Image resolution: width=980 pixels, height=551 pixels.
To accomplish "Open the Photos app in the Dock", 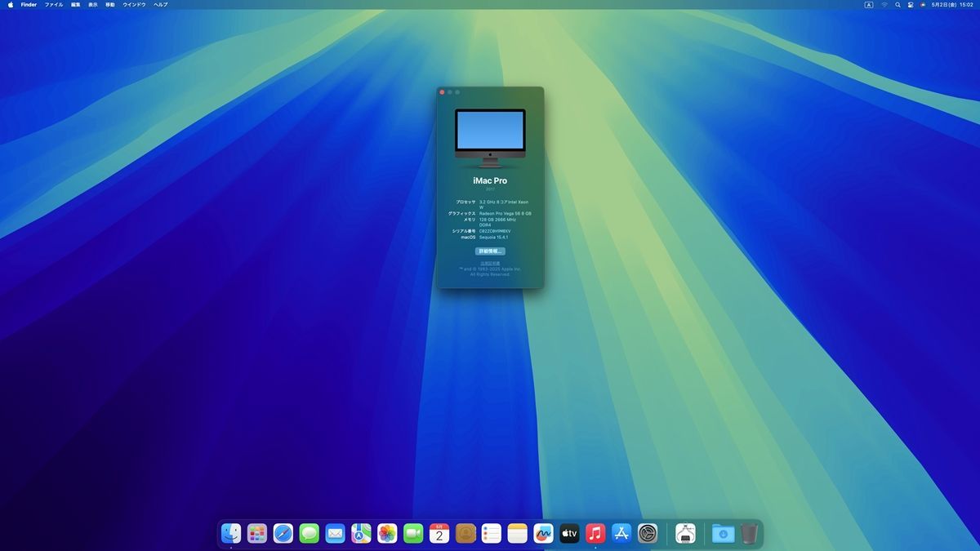I will click(x=387, y=534).
